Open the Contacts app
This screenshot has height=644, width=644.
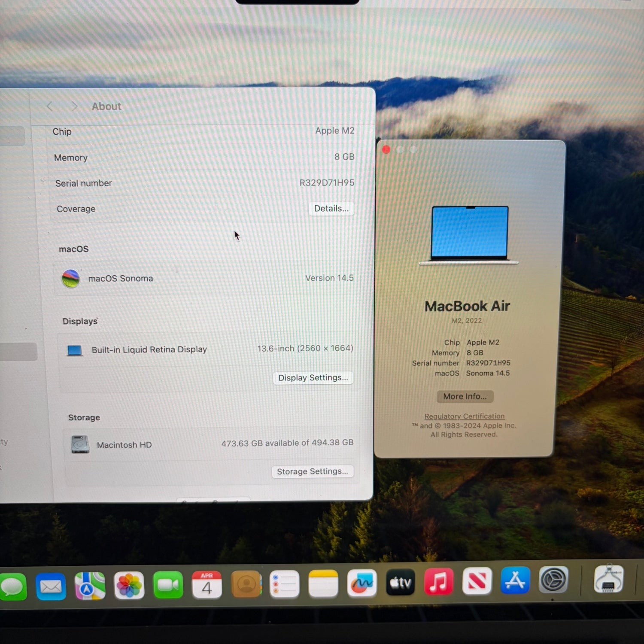pyautogui.click(x=246, y=584)
